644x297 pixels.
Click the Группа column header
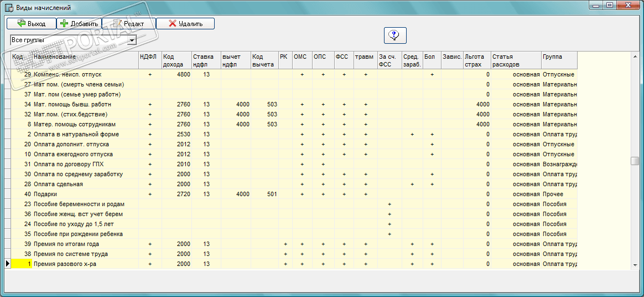coord(559,60)
